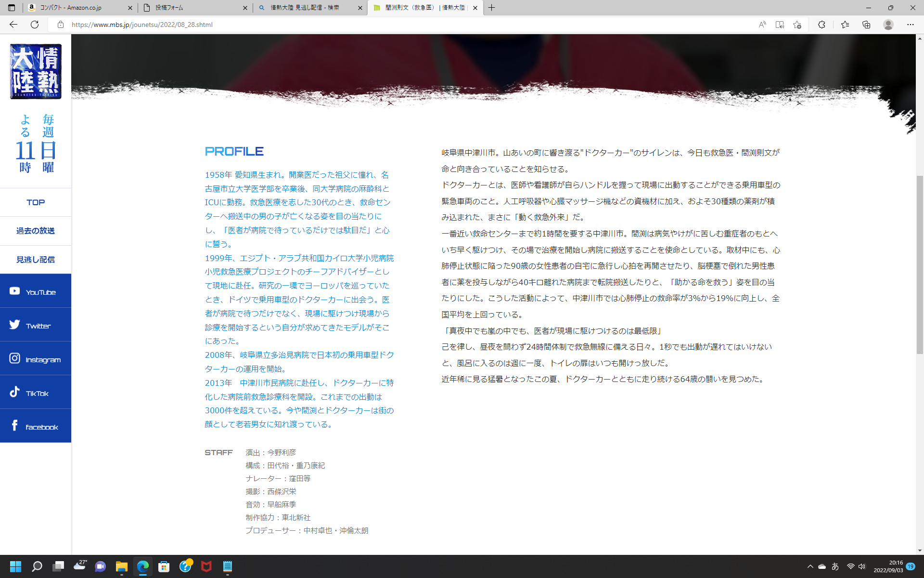
Task: Select the 間渕則文（救急医）tab
Action: pos(425,8)
